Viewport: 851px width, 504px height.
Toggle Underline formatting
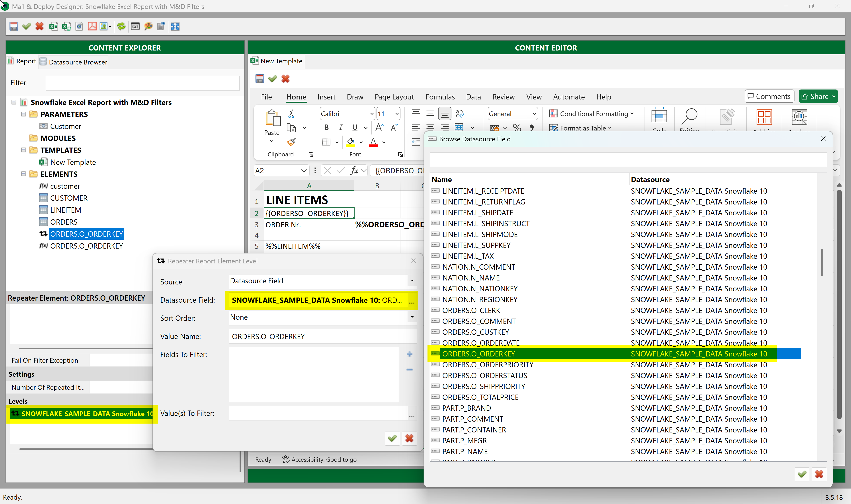(x=355, y=128)
